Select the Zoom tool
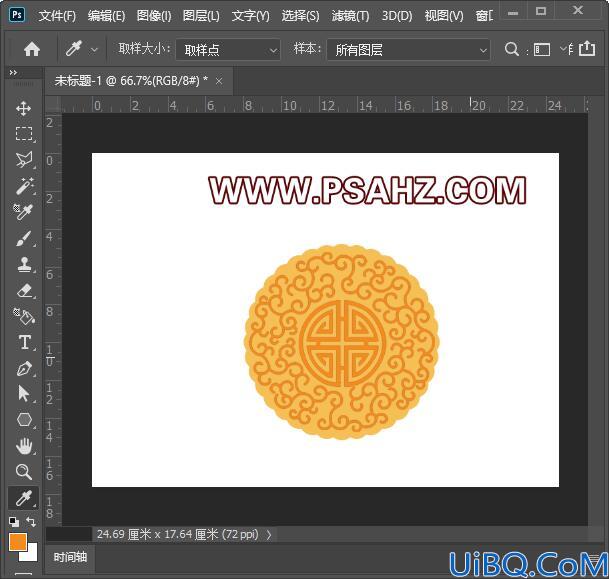This screenshot has width=609, height=579. 24,472
